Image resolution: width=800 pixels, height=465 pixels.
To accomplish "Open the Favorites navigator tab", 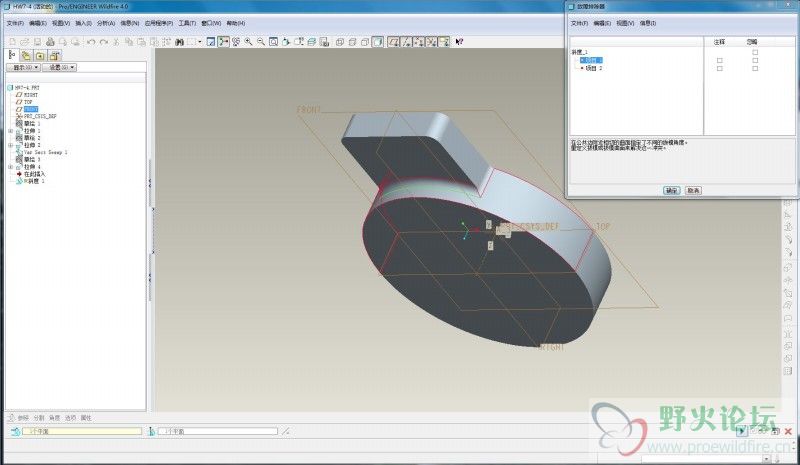I will [x=40, y=55].
